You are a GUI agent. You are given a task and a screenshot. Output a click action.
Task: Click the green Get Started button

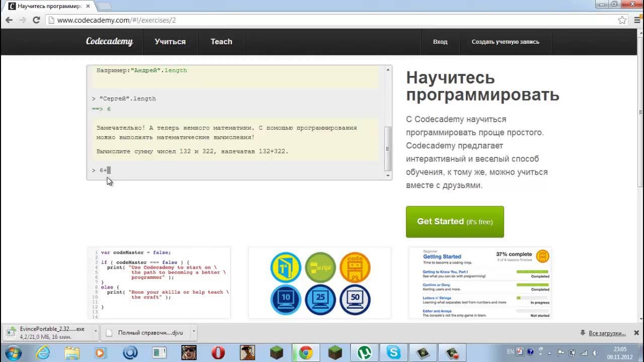click(x=455, y=222)
